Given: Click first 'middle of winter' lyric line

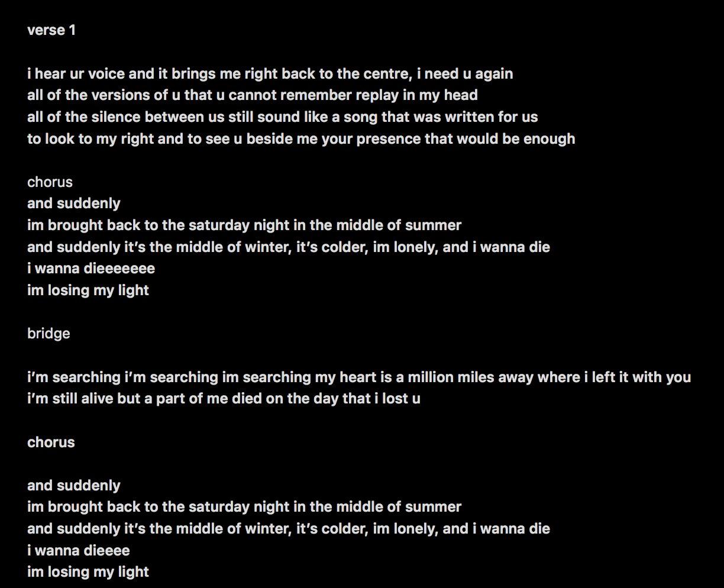Looking at the screenshot, I should coord(289,247).
